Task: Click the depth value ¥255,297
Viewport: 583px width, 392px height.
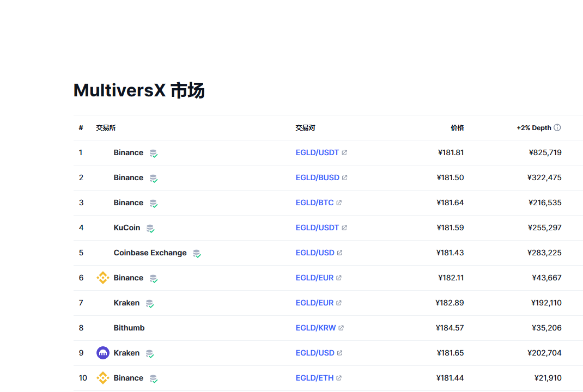Action: (545, 228)
